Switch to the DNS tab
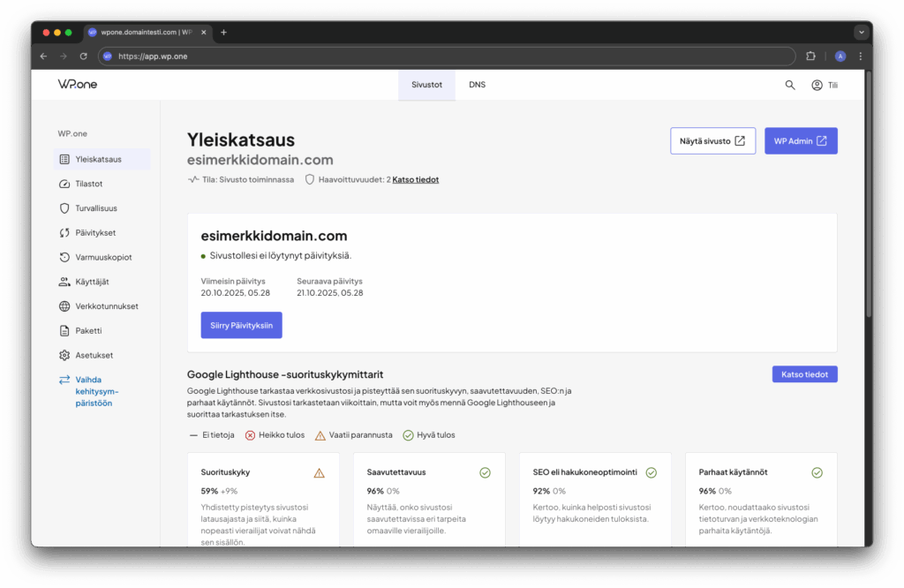Screen dimensions: 904x588 pyautogui.click(x=477, y=85)
